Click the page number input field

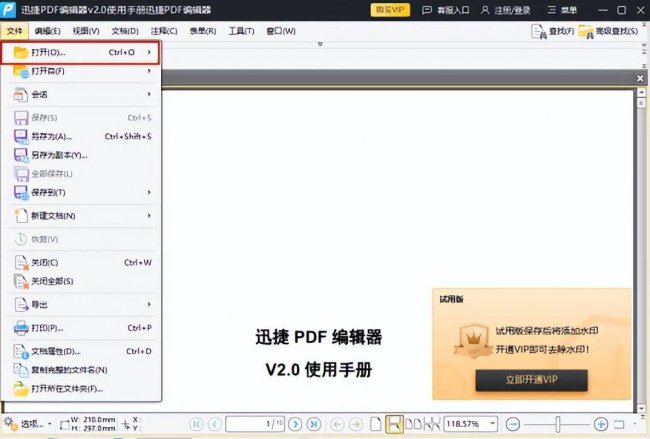point(255,424)
